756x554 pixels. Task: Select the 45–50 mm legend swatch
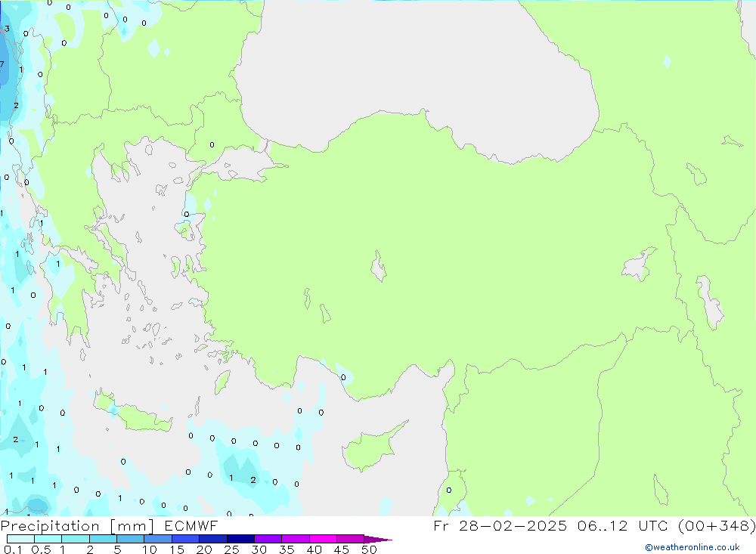350,539
